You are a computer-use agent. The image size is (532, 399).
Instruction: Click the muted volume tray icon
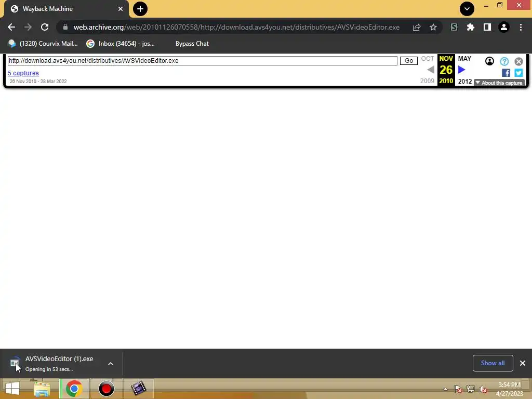click(x=483, y=389)
